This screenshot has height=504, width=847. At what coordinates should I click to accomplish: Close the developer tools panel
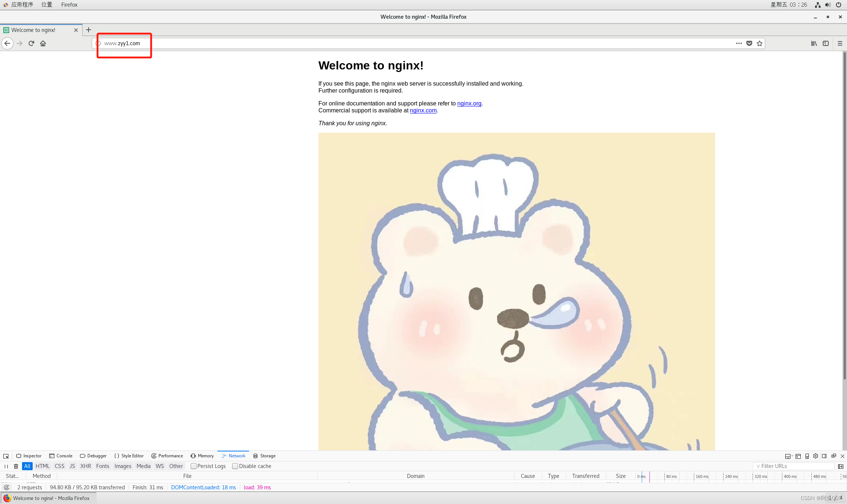click(843, 456)
